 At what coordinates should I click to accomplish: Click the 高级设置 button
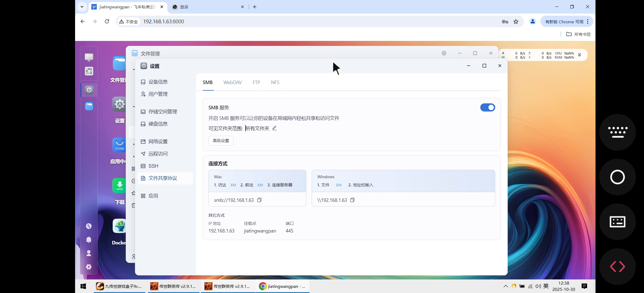point(221,141)
